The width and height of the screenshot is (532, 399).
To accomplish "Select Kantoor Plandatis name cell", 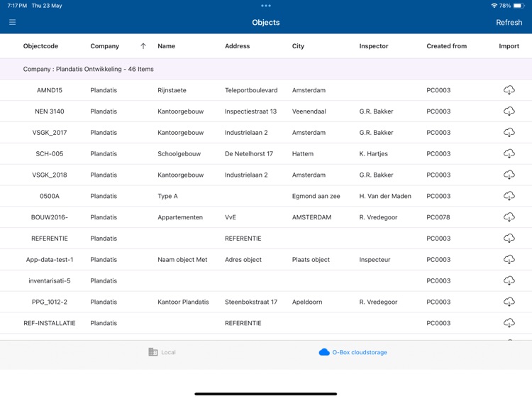I will point(183,302).
